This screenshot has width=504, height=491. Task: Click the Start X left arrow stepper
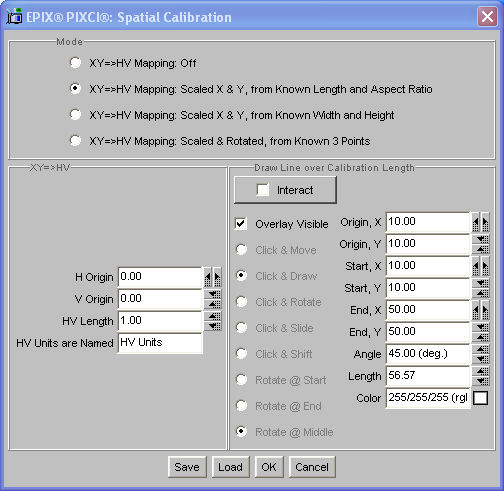coord(476,266)
